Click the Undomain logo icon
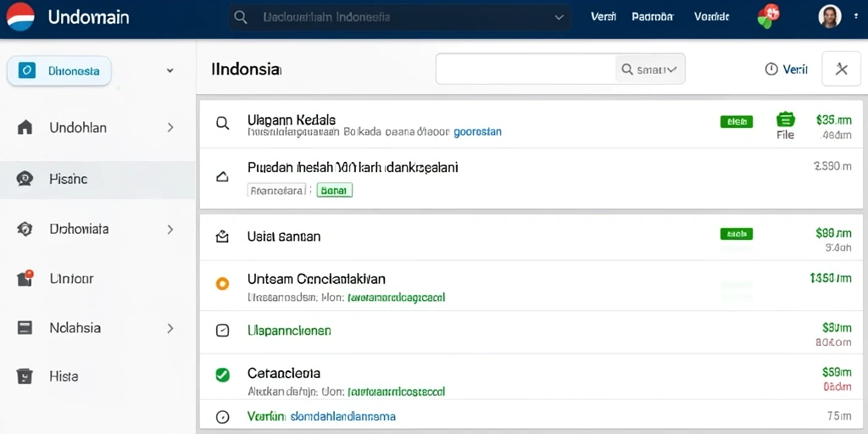This screenshot has height=434, width=868. (x=20, y=17)
